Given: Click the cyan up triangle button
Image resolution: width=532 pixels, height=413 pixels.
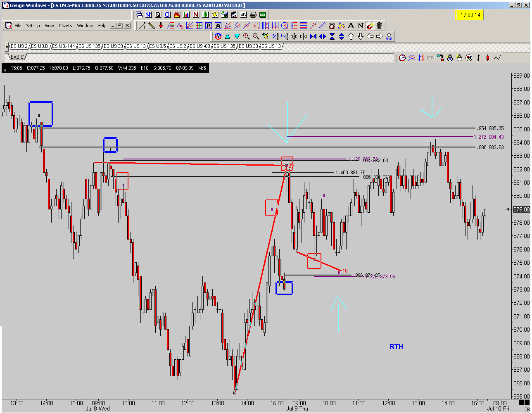Looking at the screenshot, I should click(228, 36).
